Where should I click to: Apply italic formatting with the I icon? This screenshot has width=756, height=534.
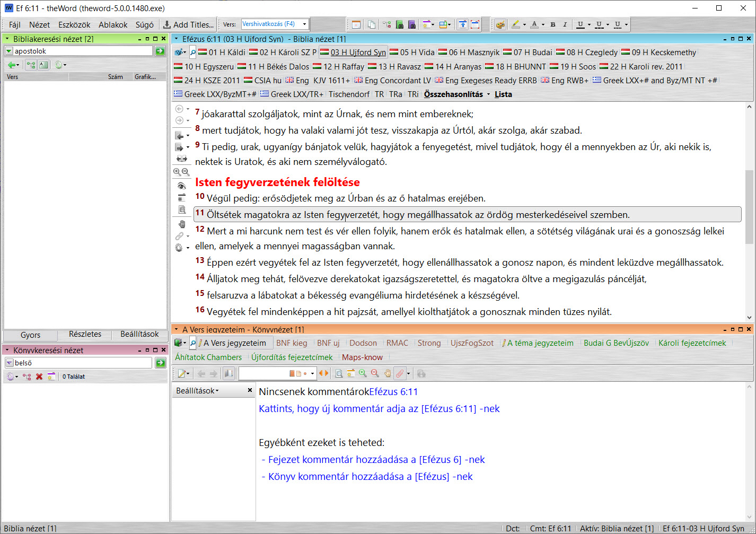click(565, 24)
